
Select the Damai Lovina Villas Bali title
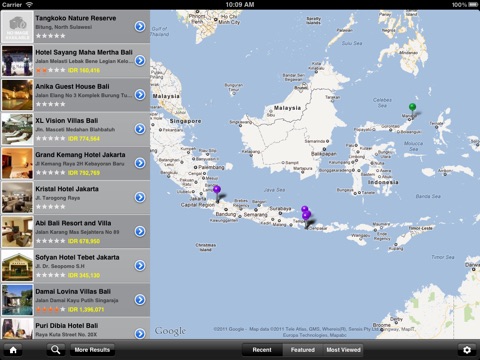coord(73,291)
